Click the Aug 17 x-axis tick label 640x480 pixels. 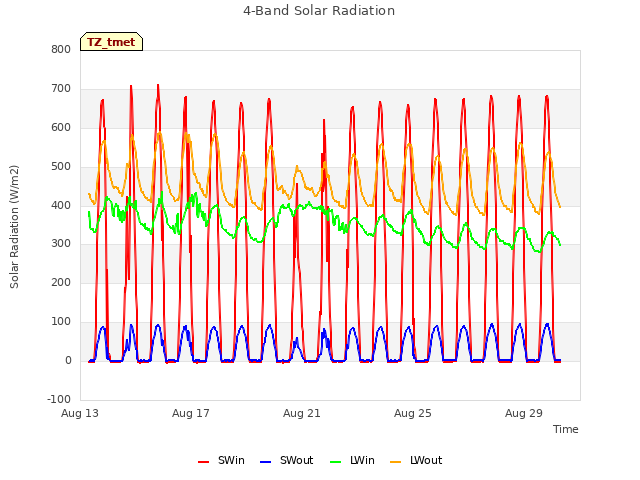(x=191, y=413)
